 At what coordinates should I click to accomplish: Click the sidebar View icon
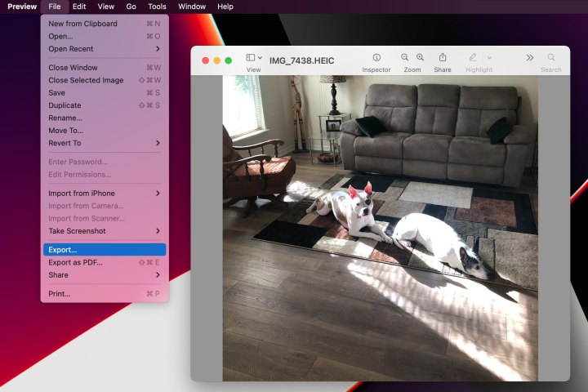point(251,58)
